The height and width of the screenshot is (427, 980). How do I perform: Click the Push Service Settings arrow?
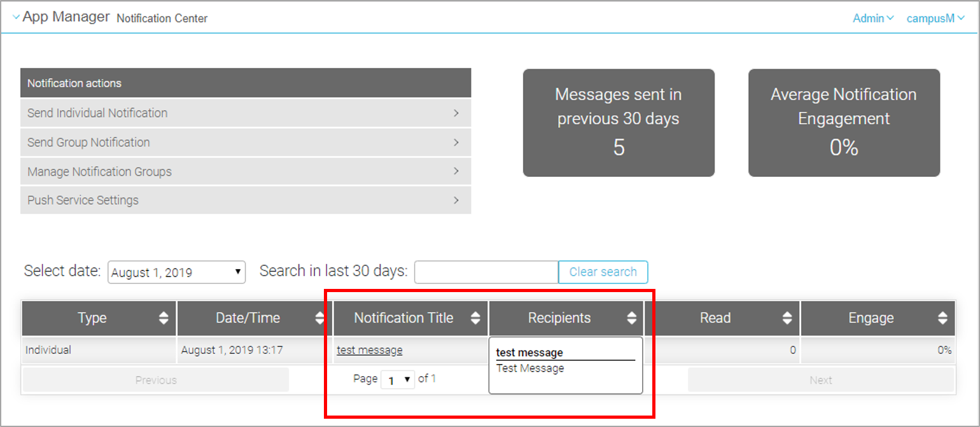456,200
